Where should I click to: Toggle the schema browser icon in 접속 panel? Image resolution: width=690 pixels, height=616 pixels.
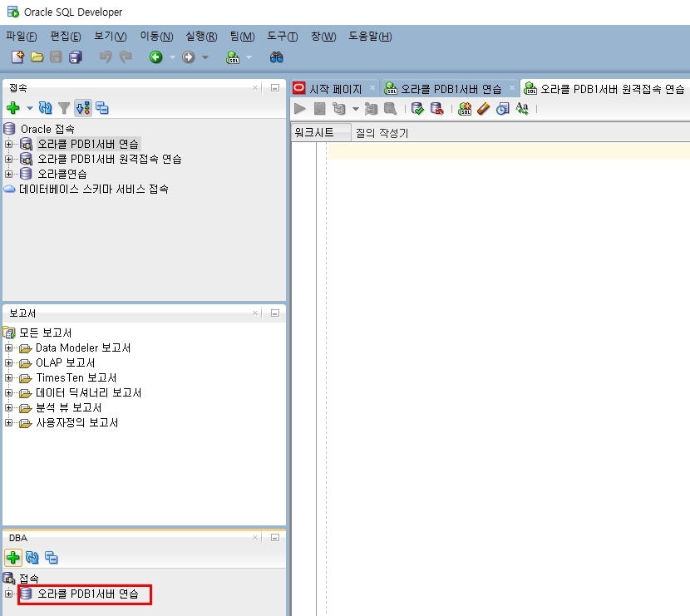[83, 108]
